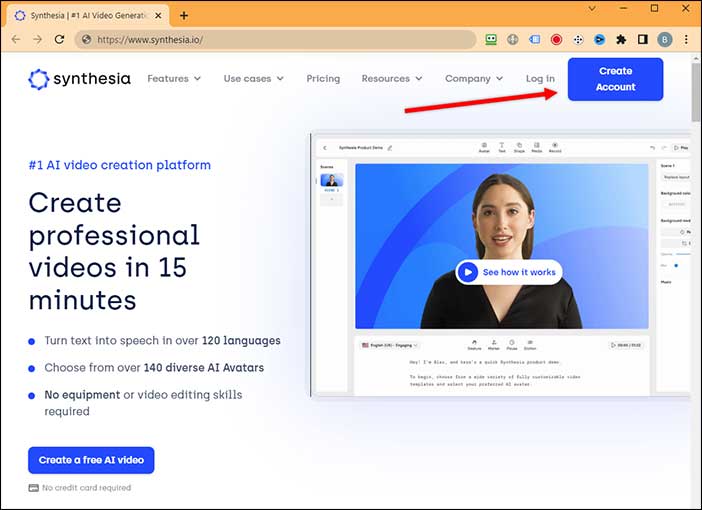Close the Synthesia tab
Viewport: 702px width, 510px height.
[x=158, y=16]
